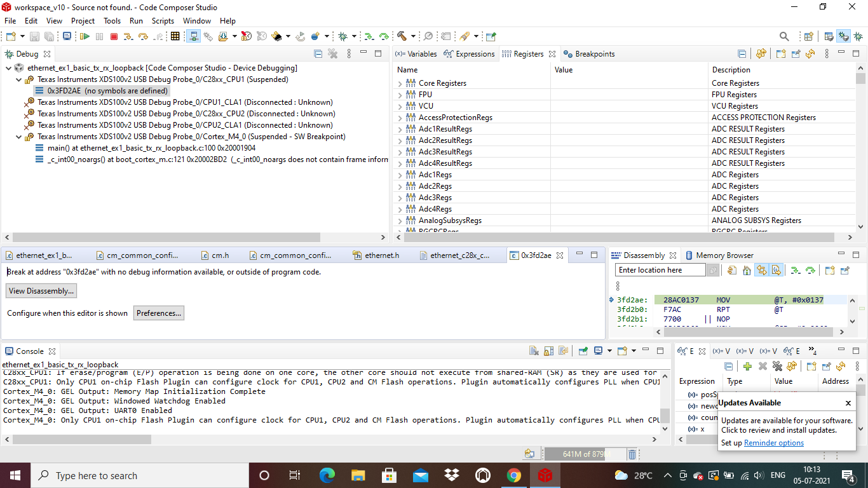Open Microsoft Edge from the taskbar
The width and height of the screenshot is (868, 488).
point(327,475)
